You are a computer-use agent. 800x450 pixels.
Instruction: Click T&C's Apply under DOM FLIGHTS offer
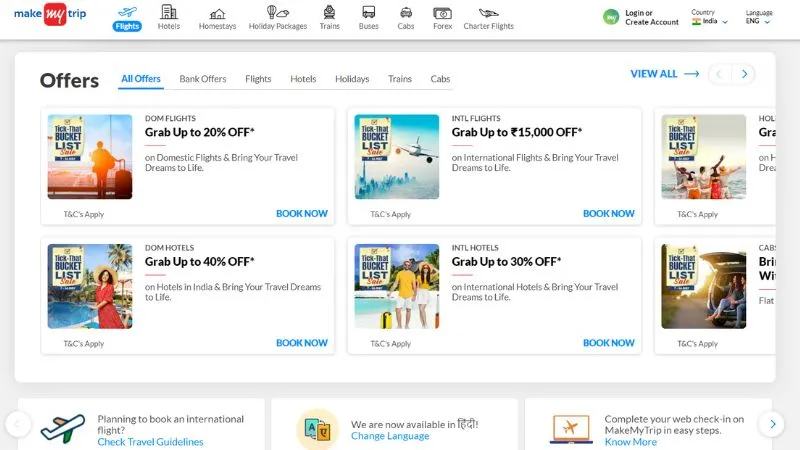point(84,214)
